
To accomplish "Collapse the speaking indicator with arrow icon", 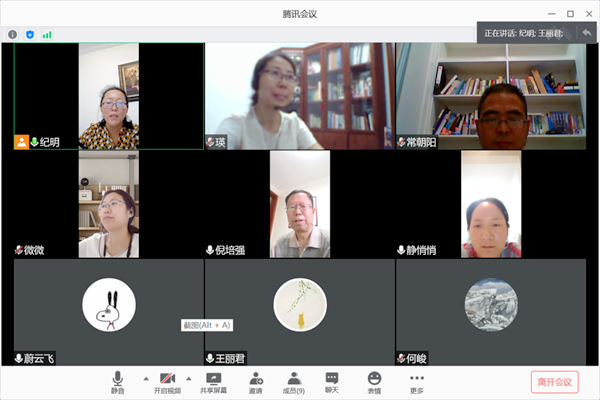I will click(587, 33).
